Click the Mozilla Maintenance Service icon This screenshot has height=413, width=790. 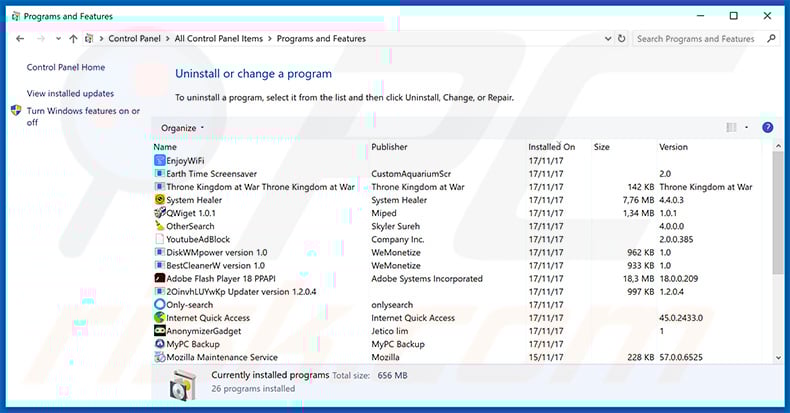[x=160, y=357]
